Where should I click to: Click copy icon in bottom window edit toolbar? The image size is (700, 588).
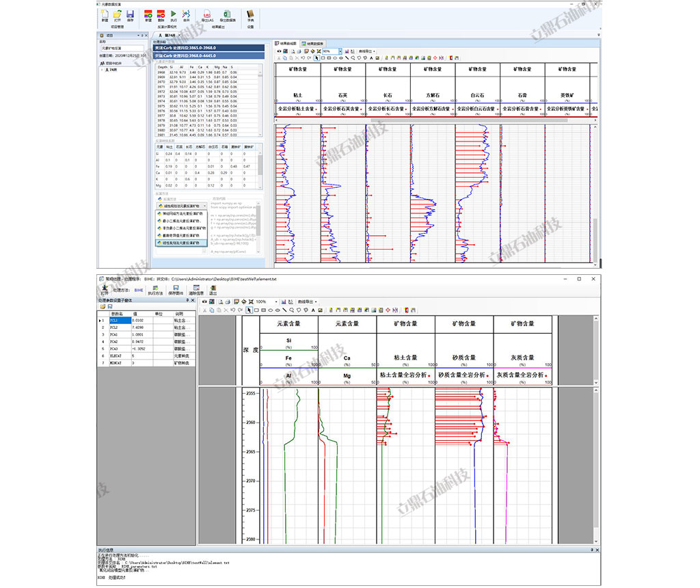tap(212, 310)
